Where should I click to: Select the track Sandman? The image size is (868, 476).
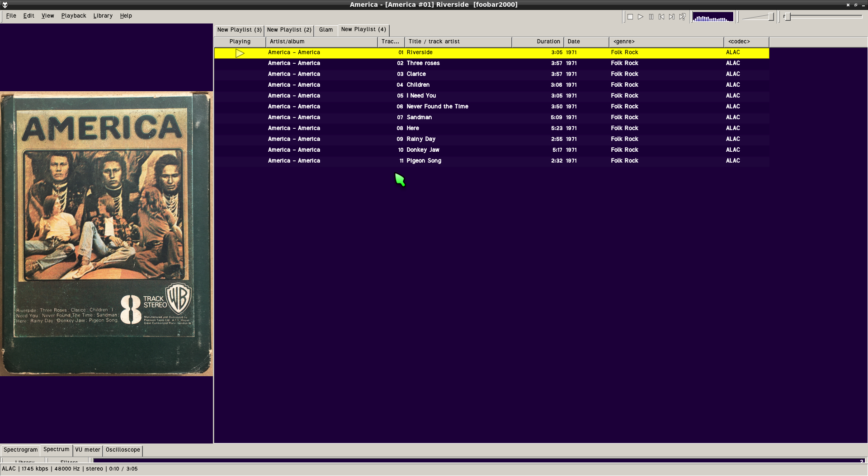click(491, 118)
